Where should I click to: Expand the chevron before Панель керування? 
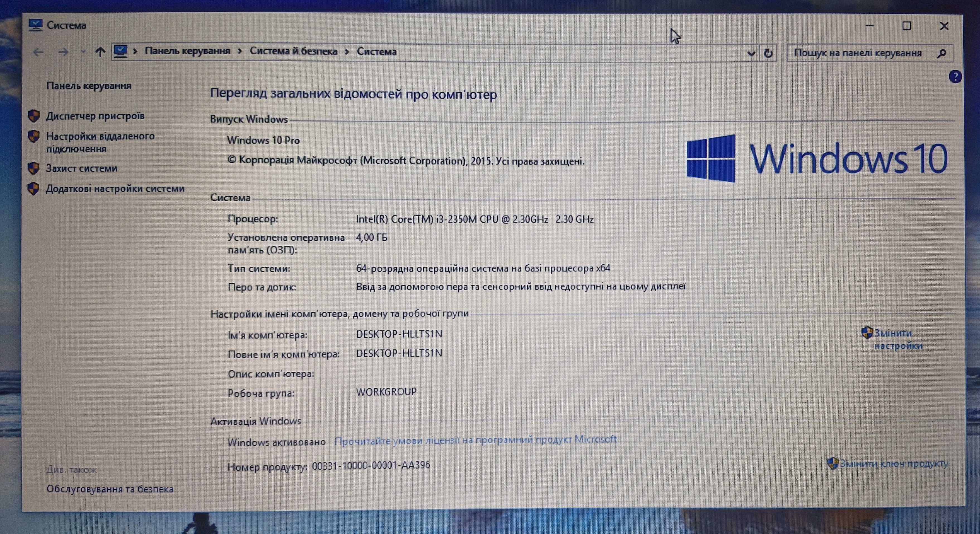tap(135, 51)
